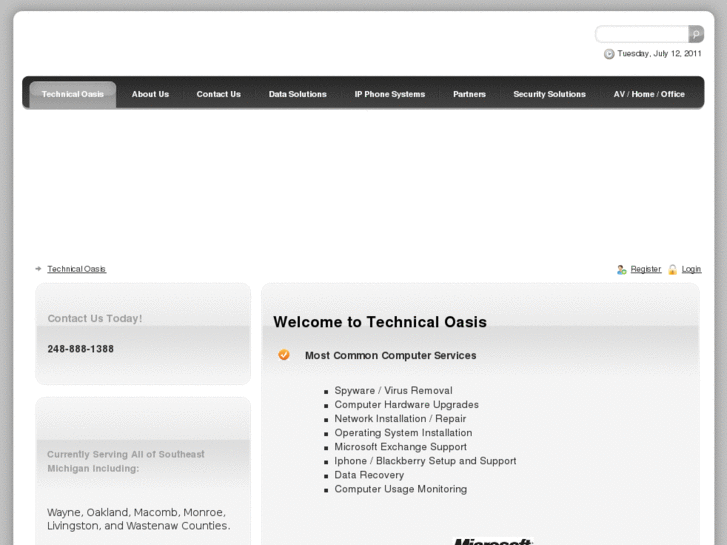Click the Login padlock icon
The height and width of the screenshot is (545, 727).
(672, 269)
